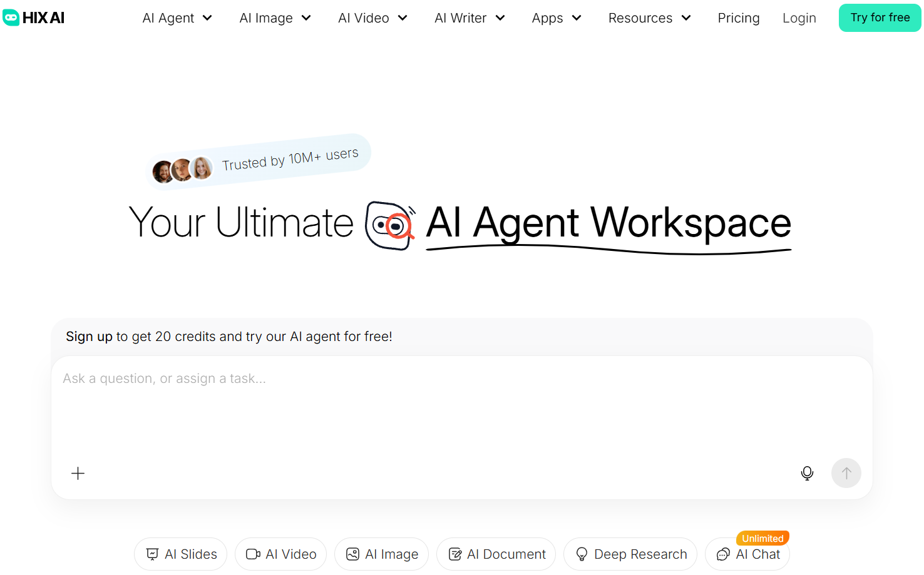Open the AI Image nav menu label

tap(266, 18)
